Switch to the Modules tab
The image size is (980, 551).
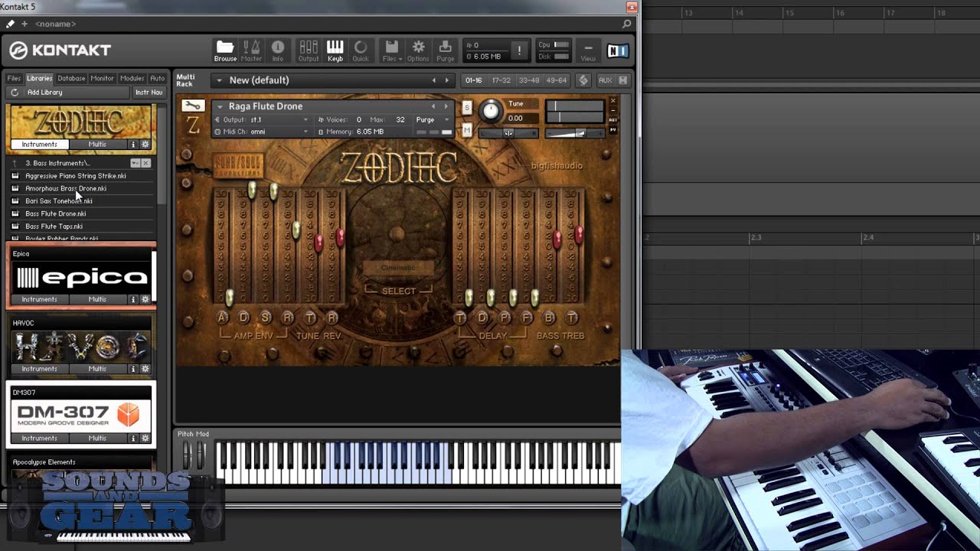point(132,78)
